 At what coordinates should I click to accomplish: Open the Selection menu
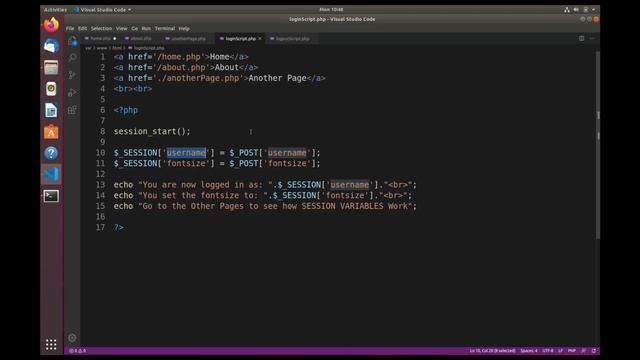pyautogui.click(x=101, y=29)
